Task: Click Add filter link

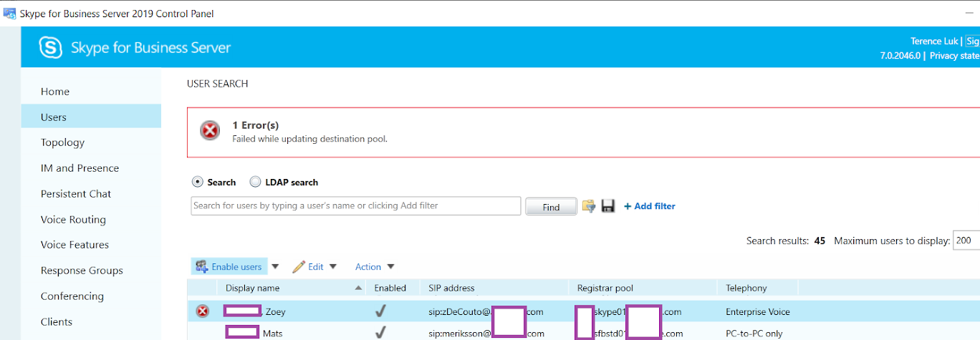Action: click(x=650, y=206)
